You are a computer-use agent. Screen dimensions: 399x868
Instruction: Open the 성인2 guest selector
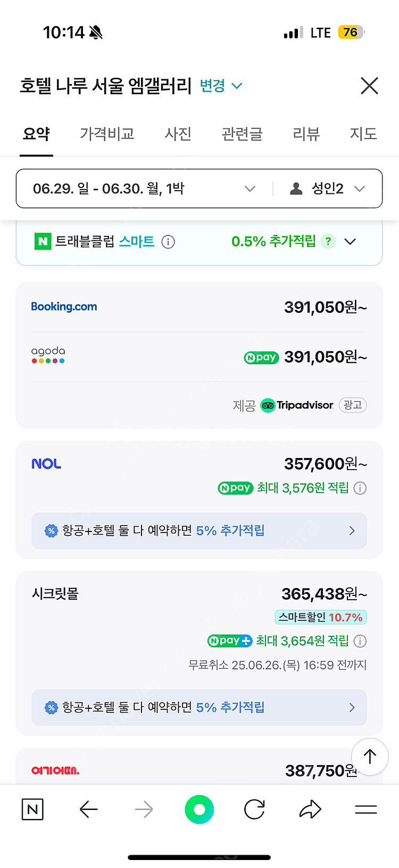[x=328, y=189]
